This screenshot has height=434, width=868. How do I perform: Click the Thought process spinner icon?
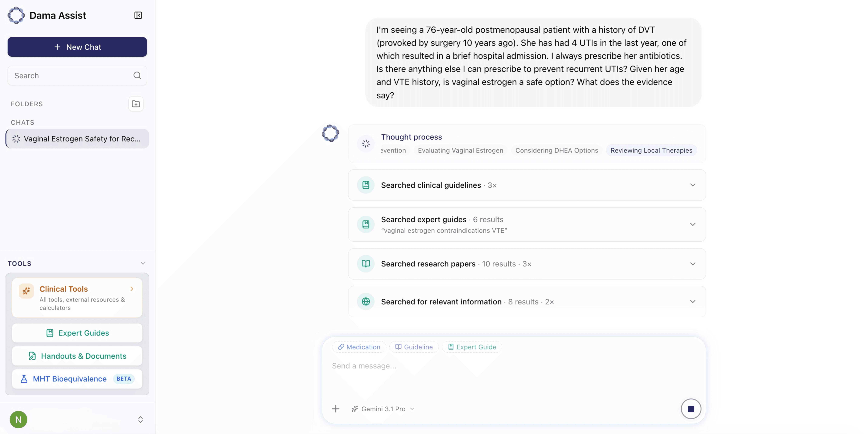[366, 144]
